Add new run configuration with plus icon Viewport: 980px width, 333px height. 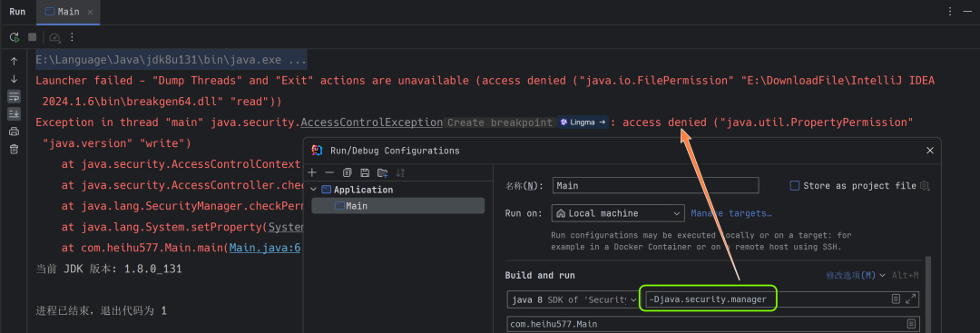pos(312,172)
